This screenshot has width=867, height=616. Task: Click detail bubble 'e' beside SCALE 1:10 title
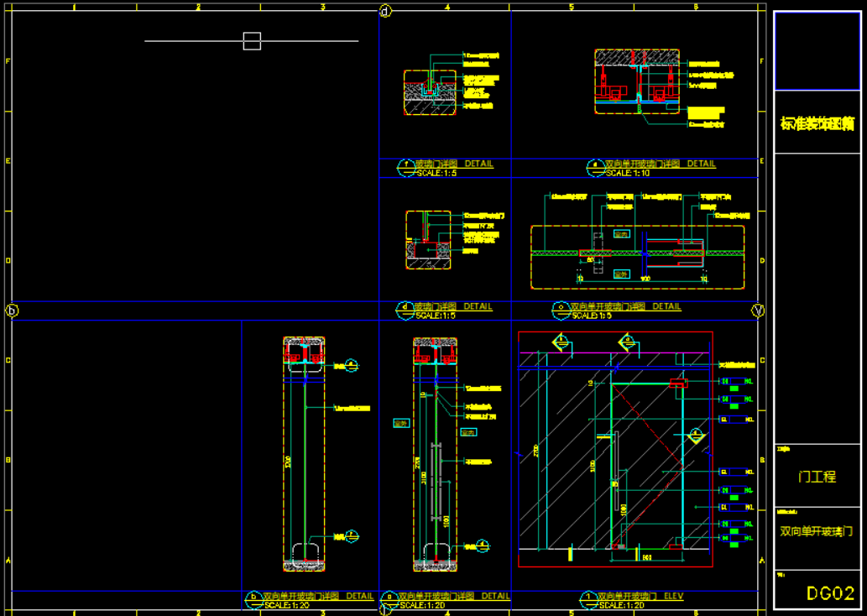click(x=596, y=168)
